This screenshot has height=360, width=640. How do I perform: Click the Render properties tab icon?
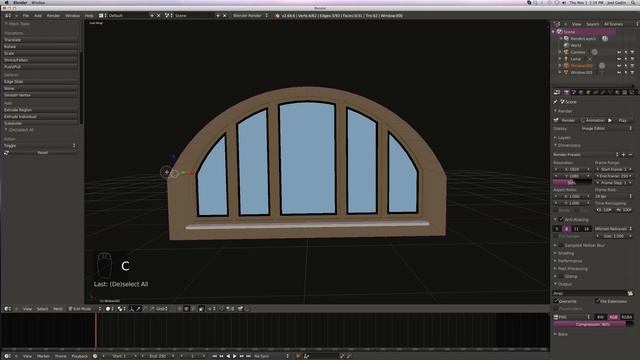[566, 93]
